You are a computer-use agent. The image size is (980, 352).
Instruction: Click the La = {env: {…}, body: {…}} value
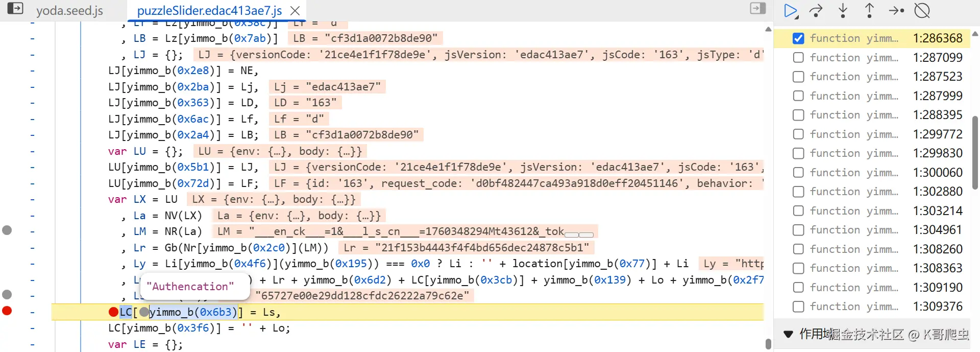pos(299,216)
